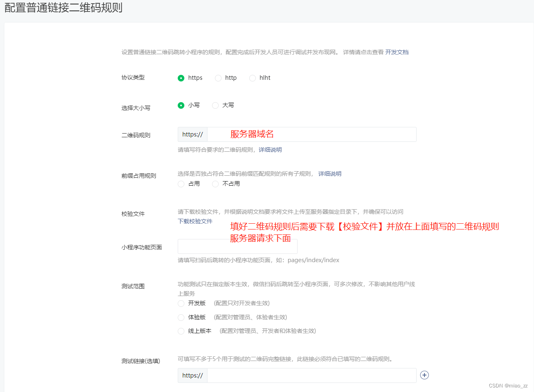Click the plus icon to add test link
Image resolution: width=534 pixels, height=392 pixels.
click(x=424, y=375)
